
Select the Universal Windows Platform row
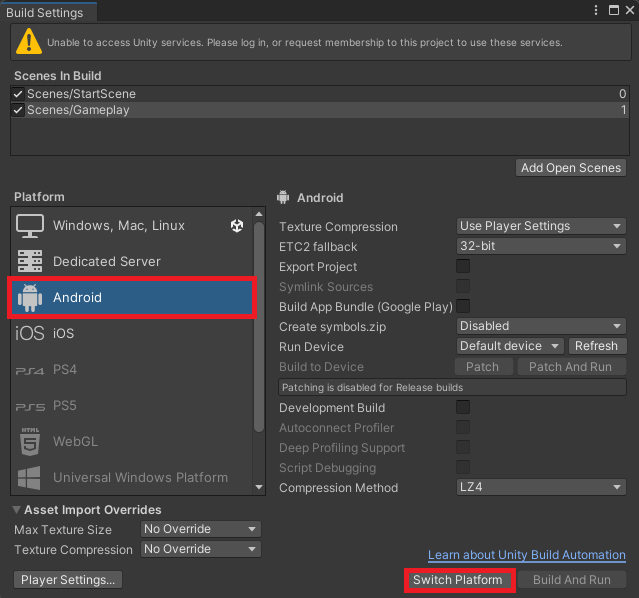coord(132,477)
